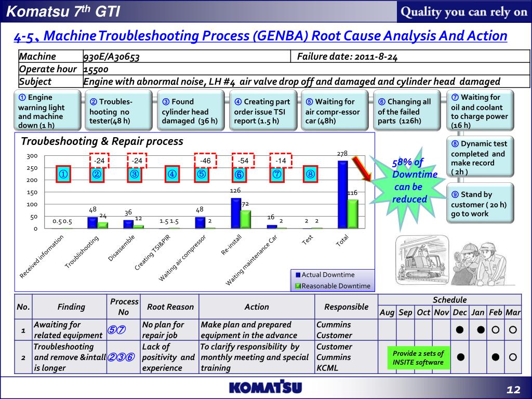Click the 'Dec' month column header
The width and height of the screenshot is (532, 399).
[460, 312]
